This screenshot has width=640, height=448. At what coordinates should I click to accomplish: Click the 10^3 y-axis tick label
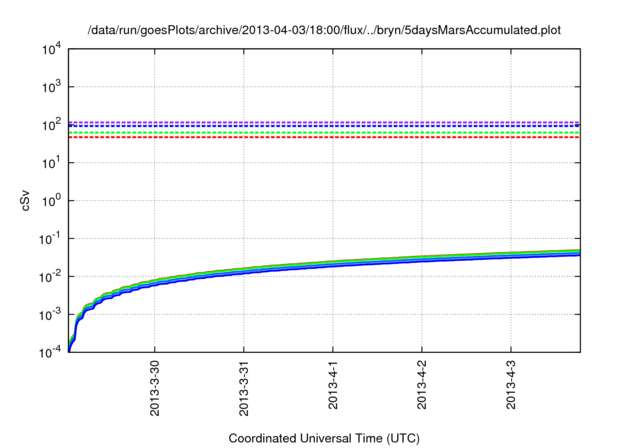(x=50, y=87)
